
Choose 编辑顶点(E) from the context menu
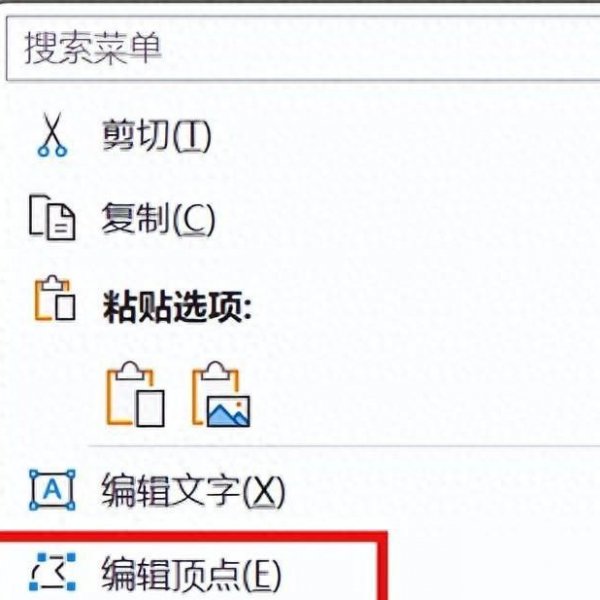click(191, 574)
